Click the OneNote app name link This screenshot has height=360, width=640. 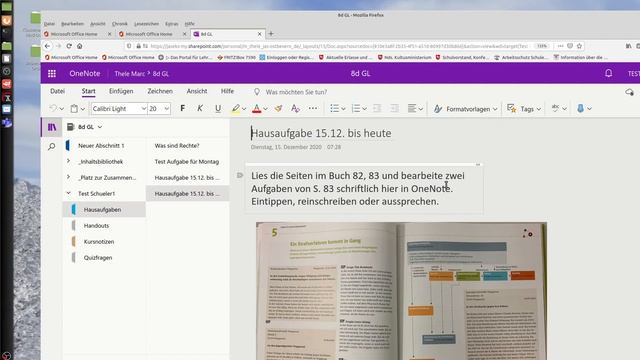pos(84,73)
